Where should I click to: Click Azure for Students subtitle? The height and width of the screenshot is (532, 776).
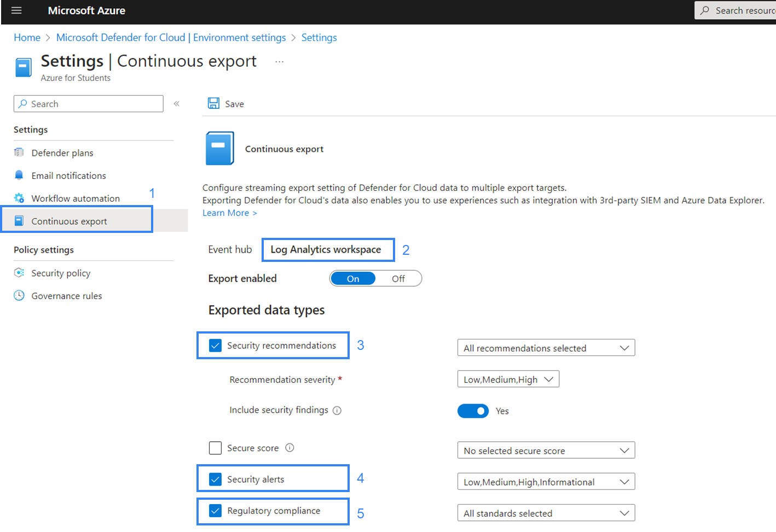76,78
